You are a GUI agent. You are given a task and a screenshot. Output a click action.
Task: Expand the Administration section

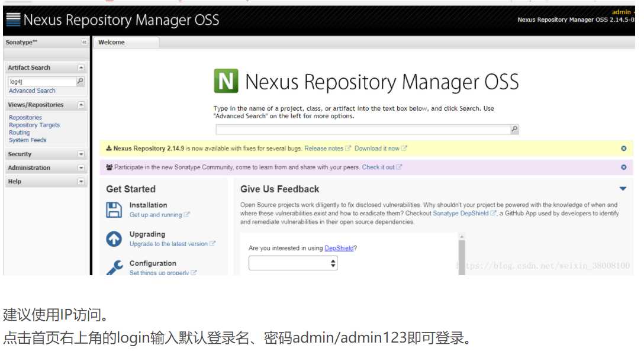pos(81,168)
